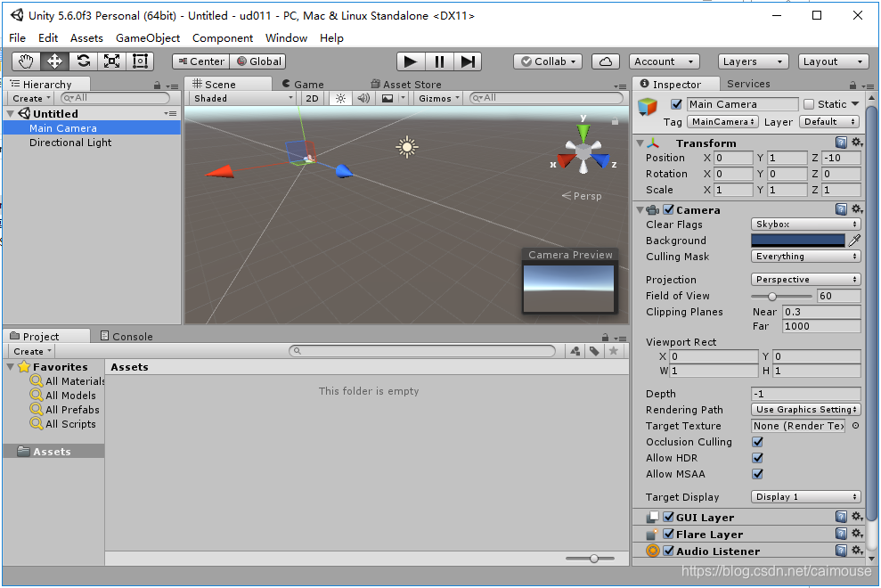Viewport: 881px width, 588px height.
Task: Open the Account dropdown button
Action: coord(665,61)
